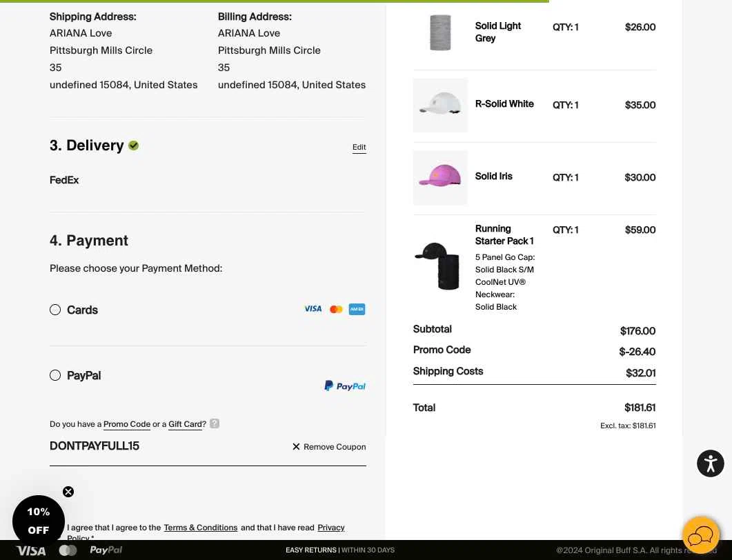Open the live chat bubble

click(700, 535)
